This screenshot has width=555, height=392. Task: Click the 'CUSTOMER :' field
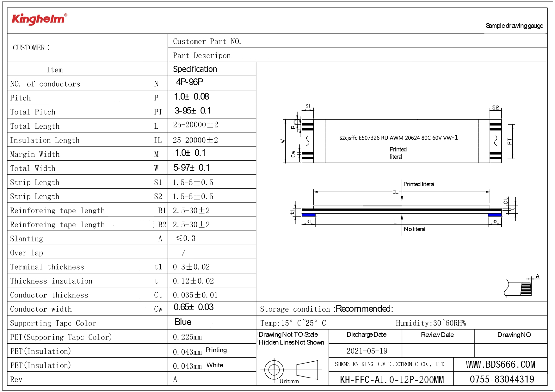coord(88,48)
